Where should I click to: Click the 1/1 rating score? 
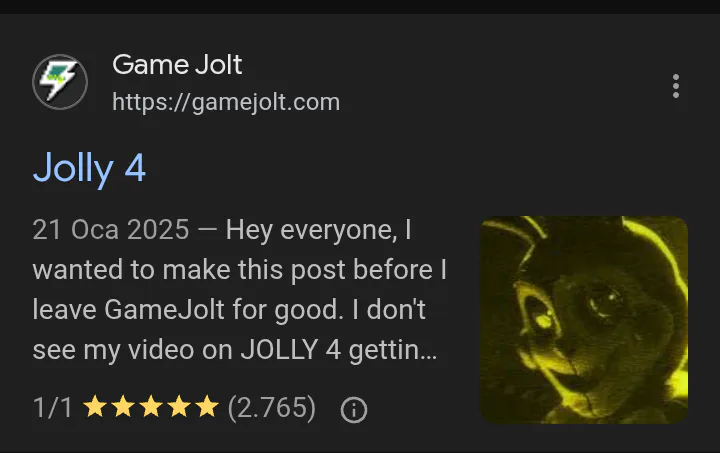tap(52, 407)
